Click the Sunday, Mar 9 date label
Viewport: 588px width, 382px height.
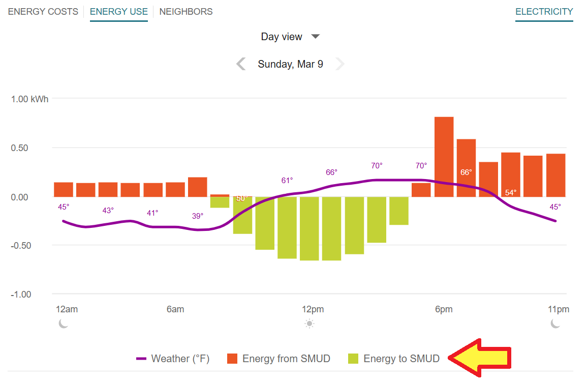coord(290,64)
